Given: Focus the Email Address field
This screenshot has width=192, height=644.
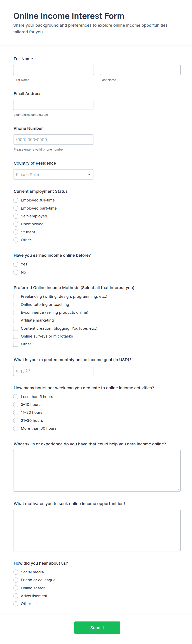Looking at the screenshot, I should (x=53, y=105).
